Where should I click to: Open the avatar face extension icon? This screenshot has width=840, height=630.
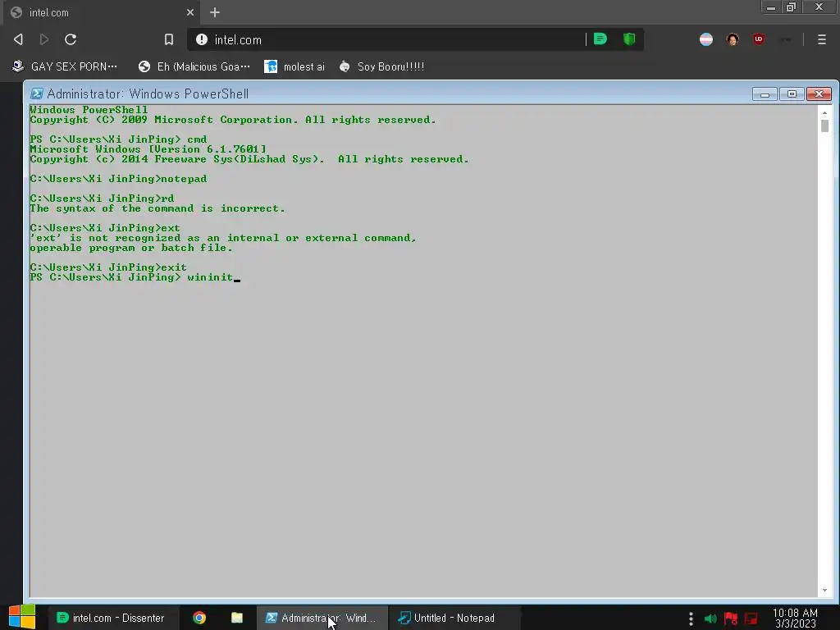[x=733, y=39]
